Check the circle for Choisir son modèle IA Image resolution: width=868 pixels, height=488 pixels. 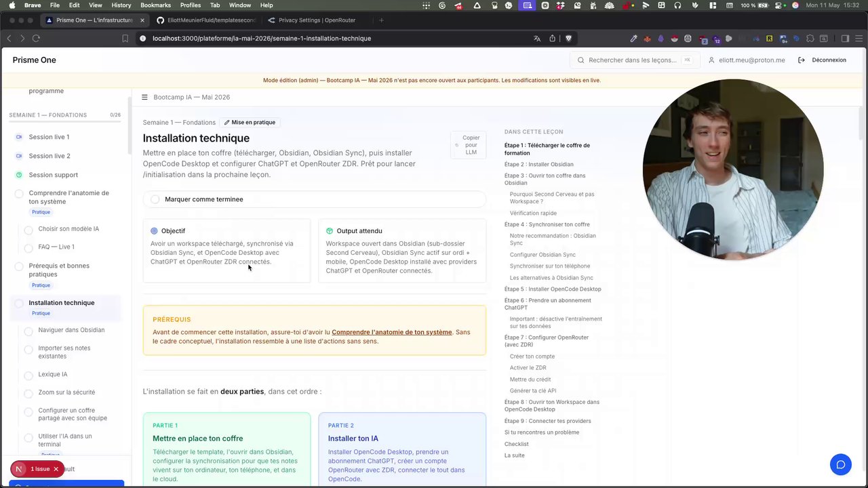click(x=28, y=230)
